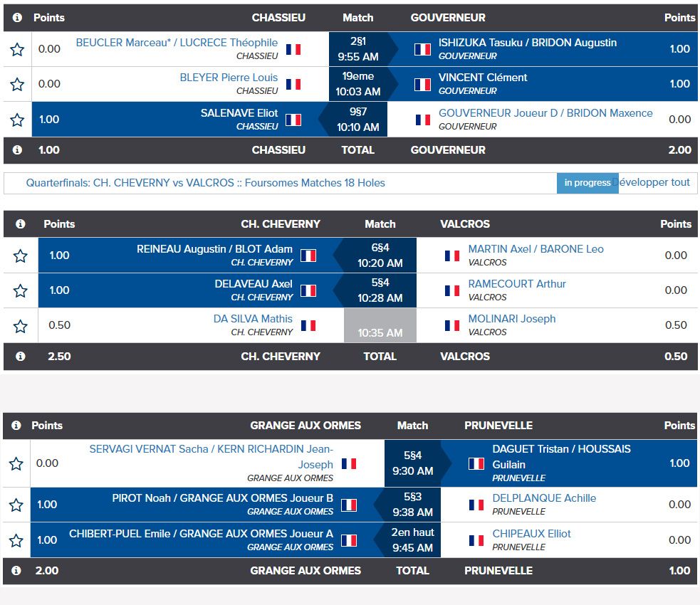The height and width of the screenshot is (605, 700).
Task: Star the BEUCLER Marceau / LUCRECE Théophile match
Action: coord(17,49)
